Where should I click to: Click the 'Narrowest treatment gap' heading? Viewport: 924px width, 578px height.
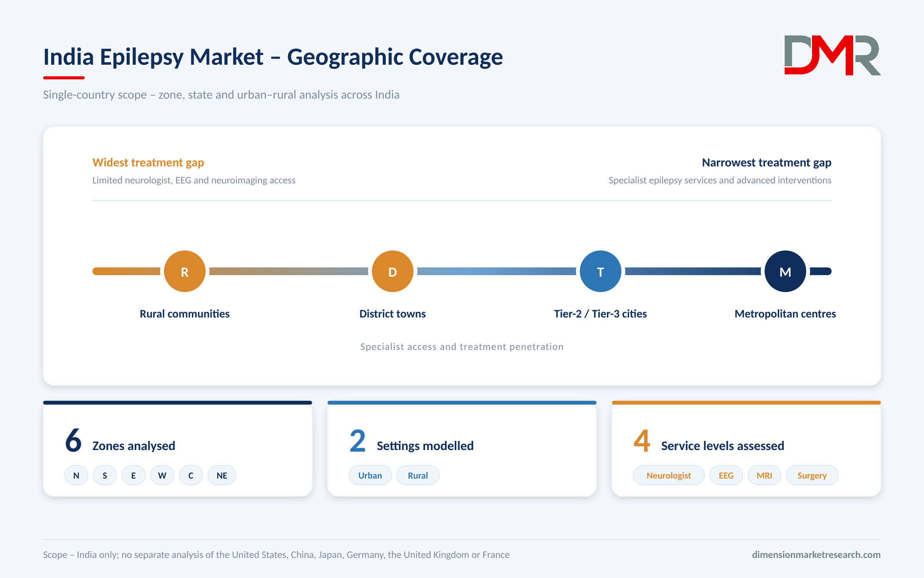pyautogui.click(x=767, y=163)
